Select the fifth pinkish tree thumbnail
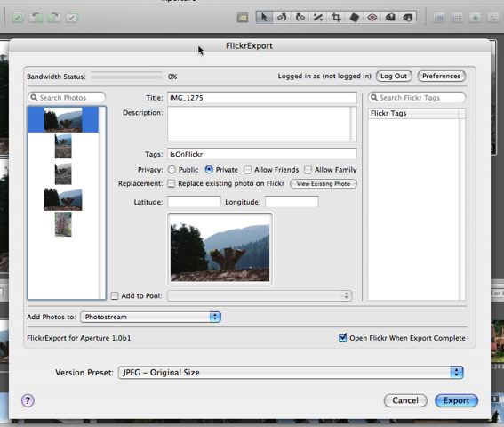The height and width of the screenshot is (427, 504). point(63,224)
